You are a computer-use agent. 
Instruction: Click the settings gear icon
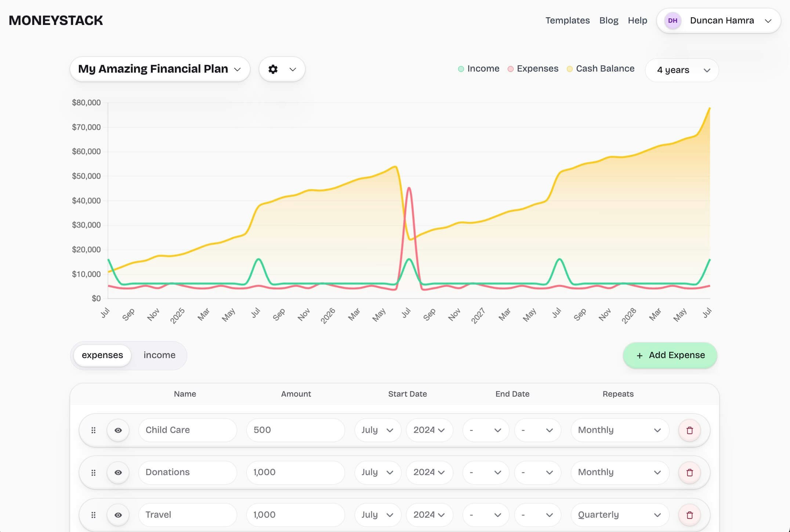[273, 69]
